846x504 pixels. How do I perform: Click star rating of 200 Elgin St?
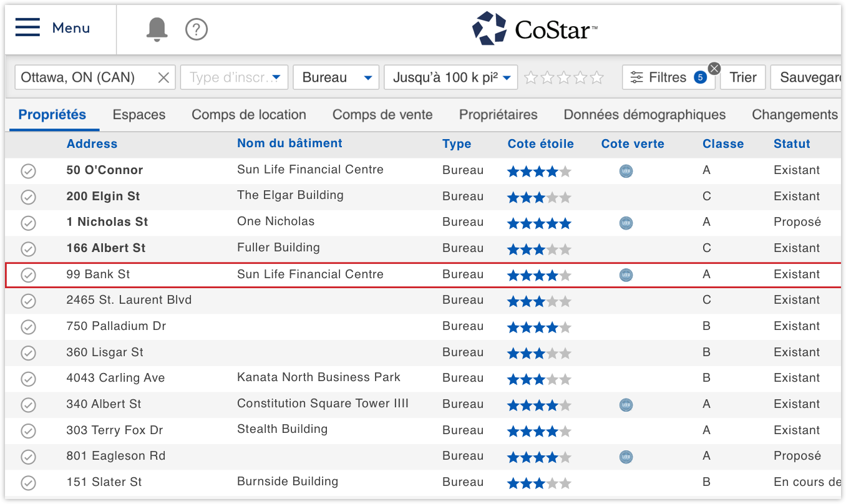pos(539,197)
